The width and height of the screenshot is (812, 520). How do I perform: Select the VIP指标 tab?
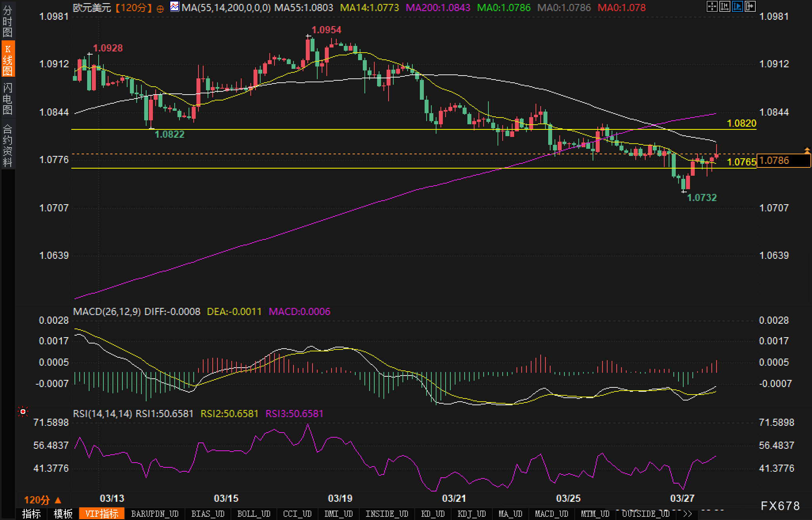click(102, 514)
